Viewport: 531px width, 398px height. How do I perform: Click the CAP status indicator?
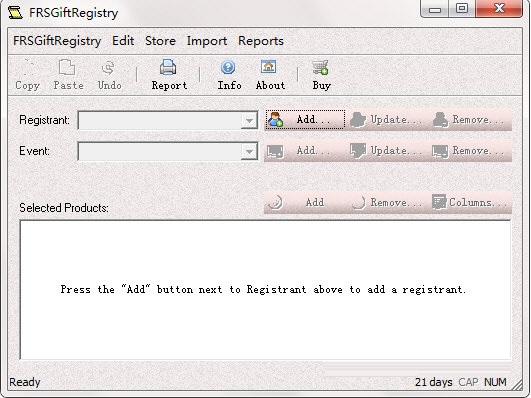(468, 382)
